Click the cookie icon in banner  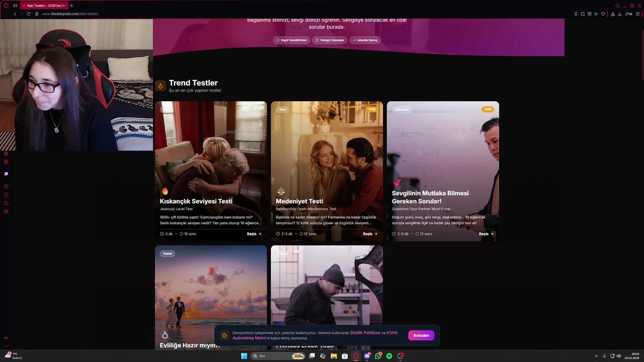(224, 335)
